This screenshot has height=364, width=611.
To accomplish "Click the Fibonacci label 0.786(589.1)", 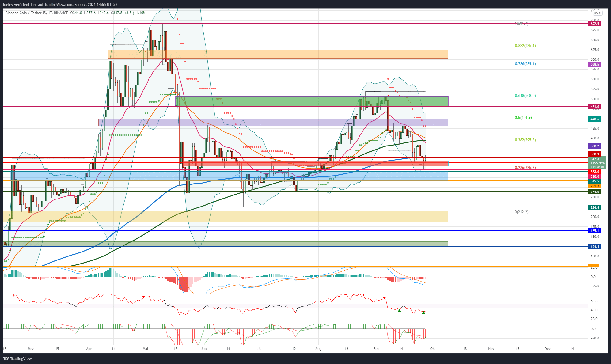I will (525, 64).
